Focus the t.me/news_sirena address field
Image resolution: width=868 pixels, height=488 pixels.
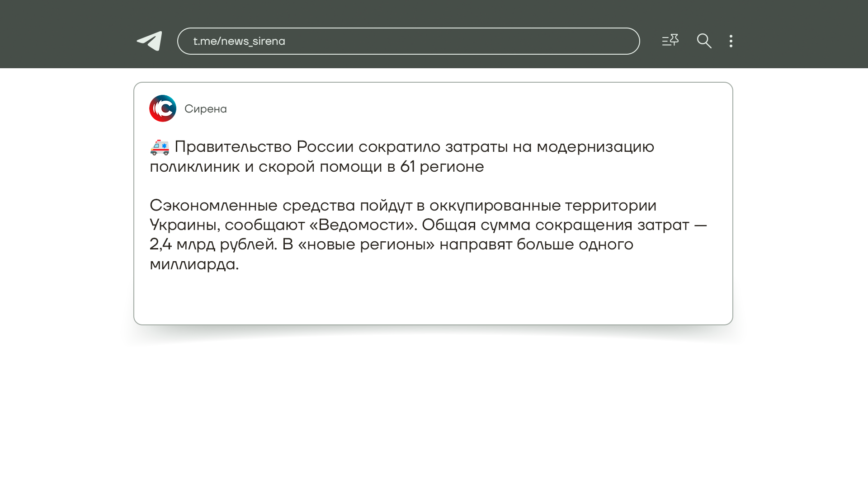coord(408,41)
